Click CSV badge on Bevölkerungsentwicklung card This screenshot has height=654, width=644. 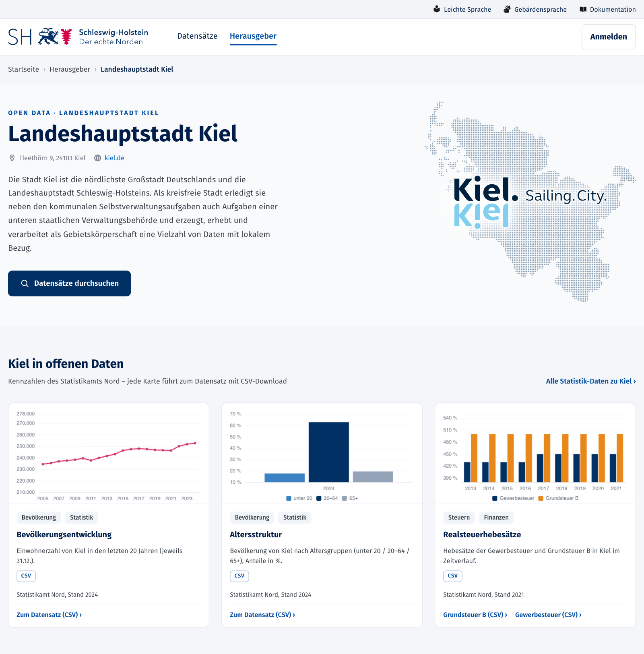(26, 576)
